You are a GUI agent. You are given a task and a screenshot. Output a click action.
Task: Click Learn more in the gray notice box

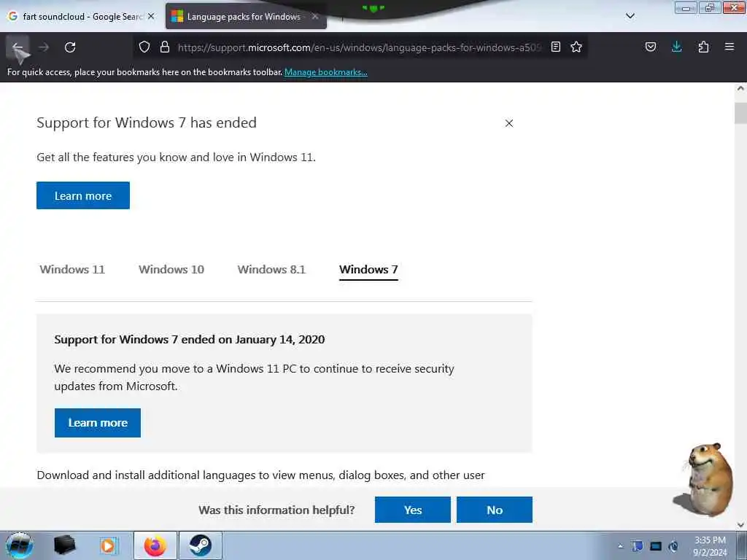click(x=98, y=423)
